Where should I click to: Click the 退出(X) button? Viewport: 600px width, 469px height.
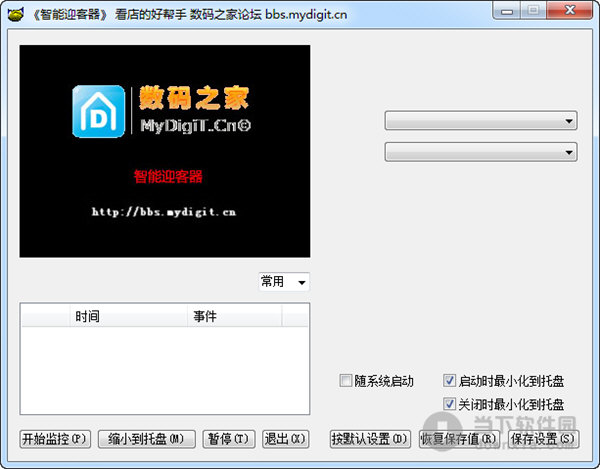tap(285, 439)
